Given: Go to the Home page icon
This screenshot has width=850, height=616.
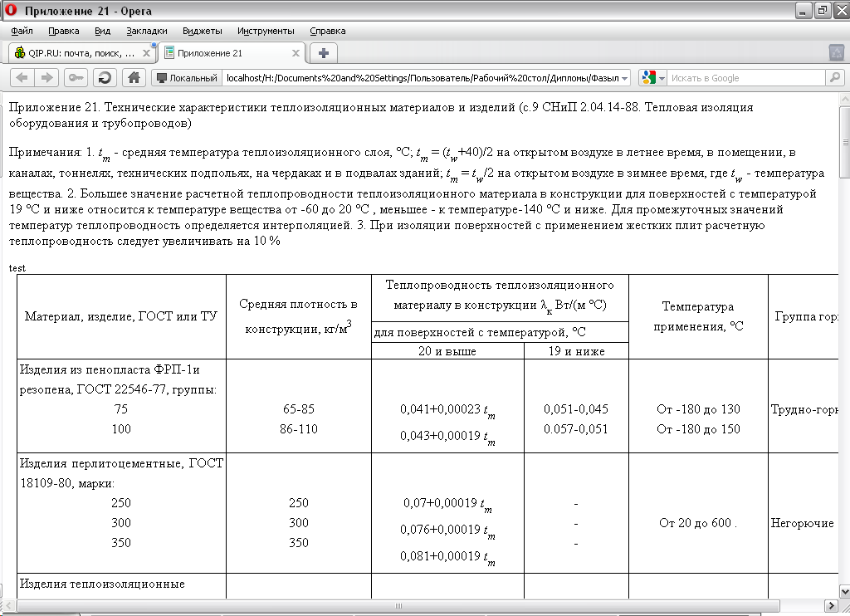Looking at the screenshot, I should click(x=134, y=78).
